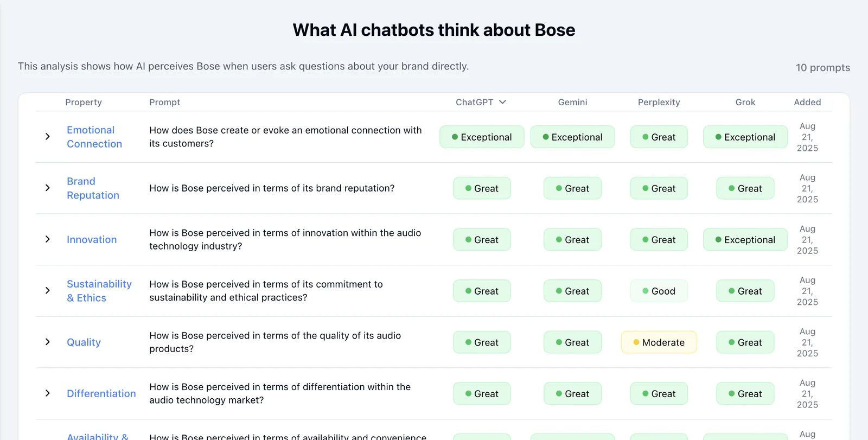
Task: Click the emotional connection prompt question text
Action: coord(285,137)
